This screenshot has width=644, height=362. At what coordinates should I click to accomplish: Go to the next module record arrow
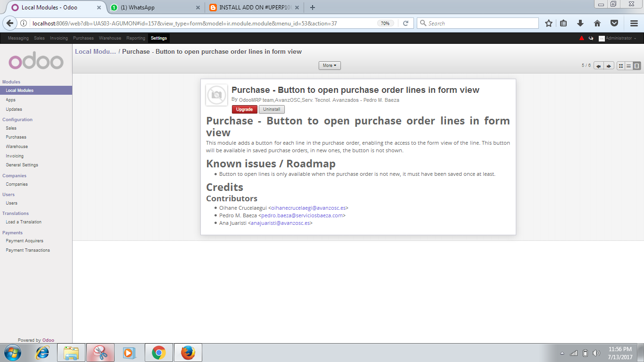pos(609,66)
